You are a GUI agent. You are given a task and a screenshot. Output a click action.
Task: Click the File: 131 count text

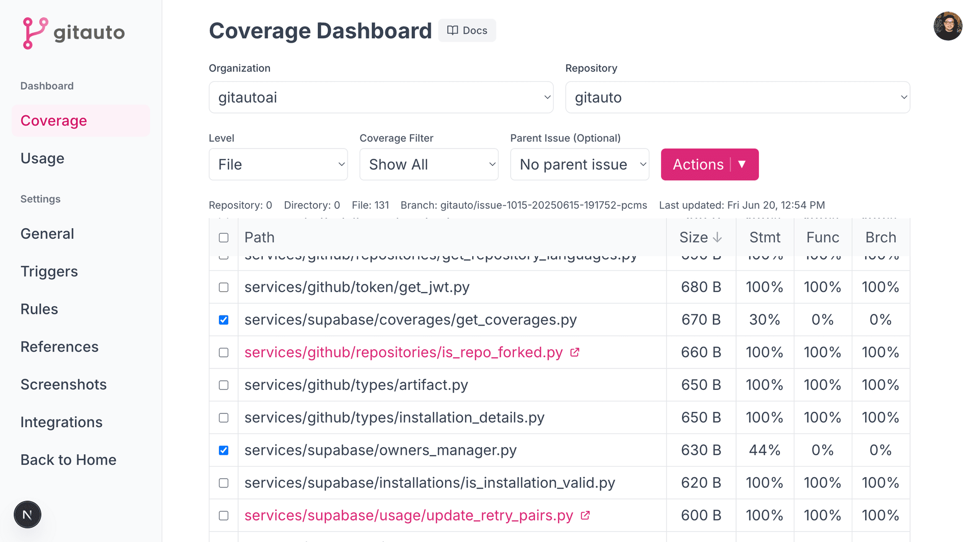370,205
